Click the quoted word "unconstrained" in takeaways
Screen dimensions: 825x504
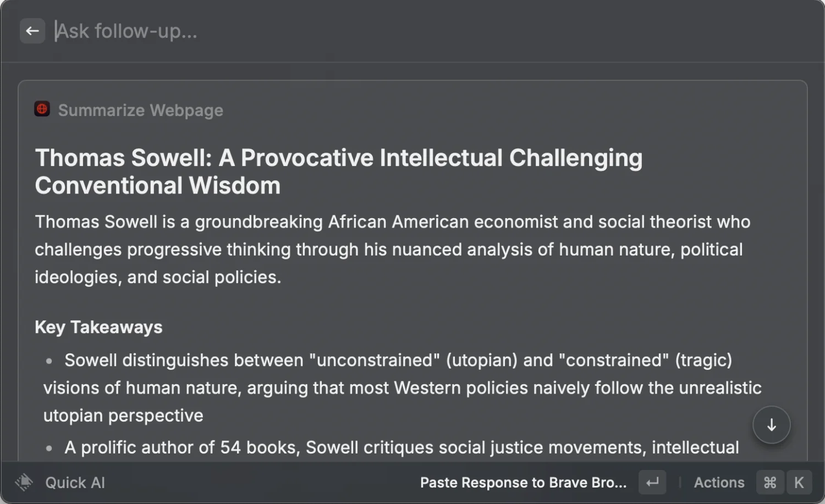pyautogui.click(x=374, y=360)
